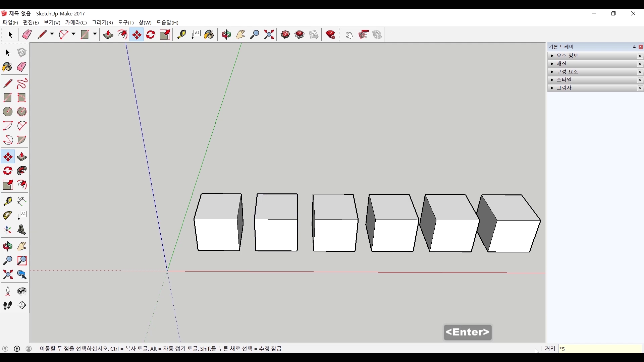Open the 그리기(R) menu

click(x=102, y=22)
